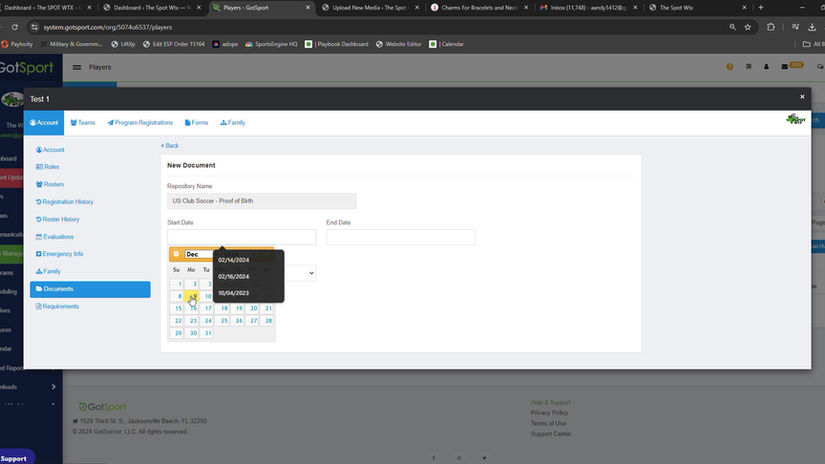Viewport: 825px width, 464px height.
Task: Click the green icon next to help
Action: tap(748, 67)
